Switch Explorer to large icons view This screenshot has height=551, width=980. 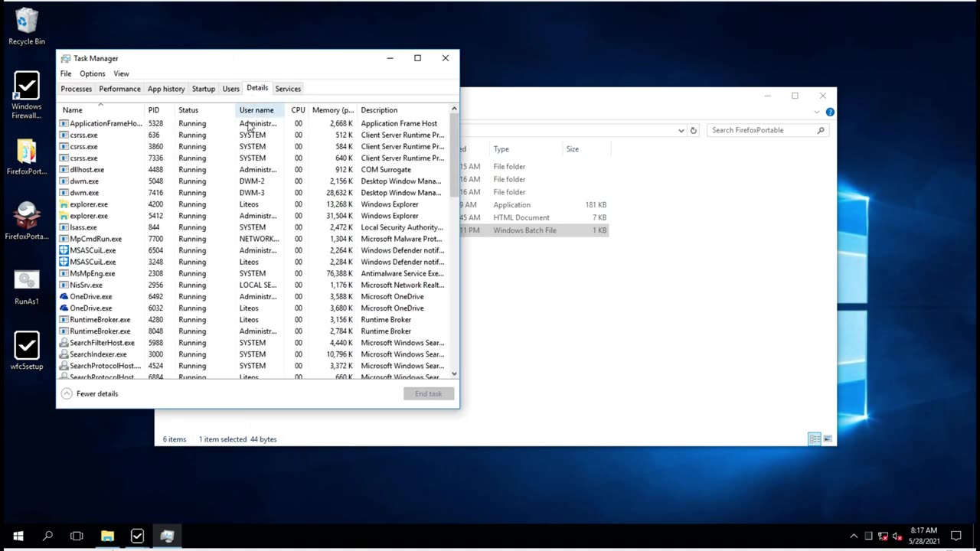[x=827, y=439]
